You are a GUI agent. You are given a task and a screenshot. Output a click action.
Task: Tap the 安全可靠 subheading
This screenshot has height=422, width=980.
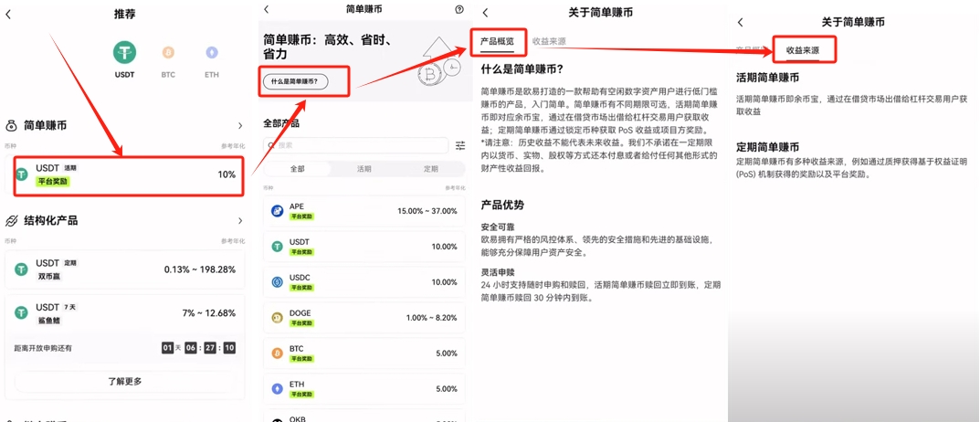point(498,227)
